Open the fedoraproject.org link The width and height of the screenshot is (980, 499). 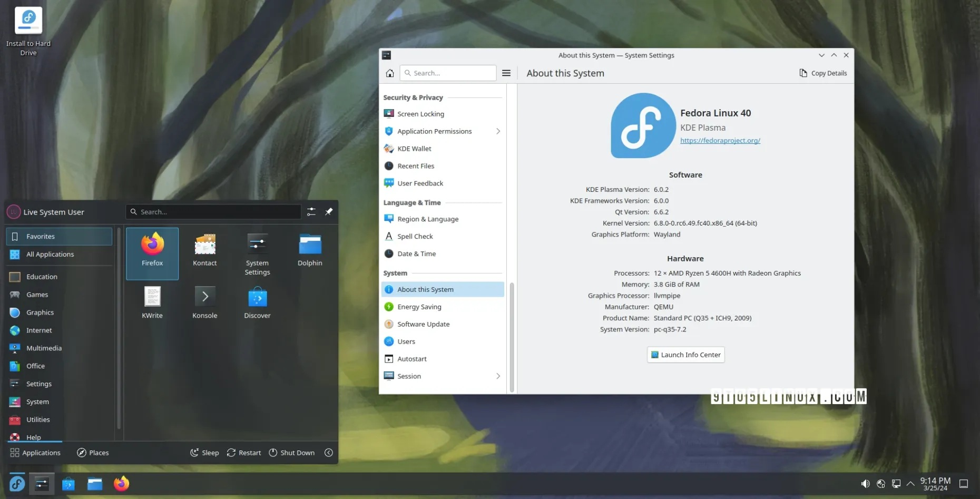720,141
